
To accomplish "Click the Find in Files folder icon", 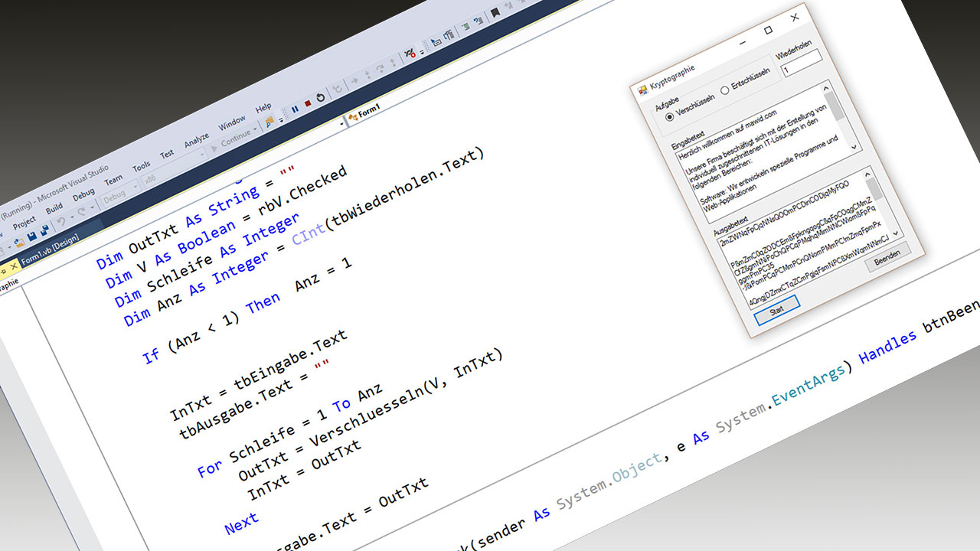I will 269,120.
